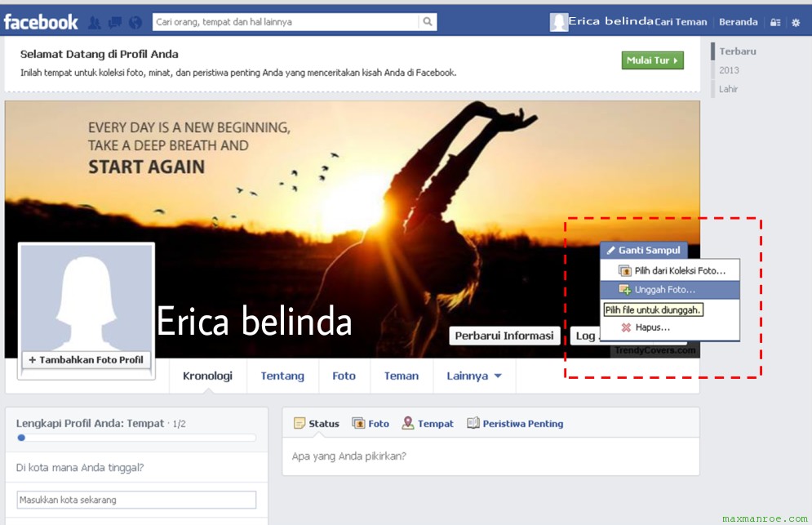Switch to the Tentang tab

pos(282,376)
